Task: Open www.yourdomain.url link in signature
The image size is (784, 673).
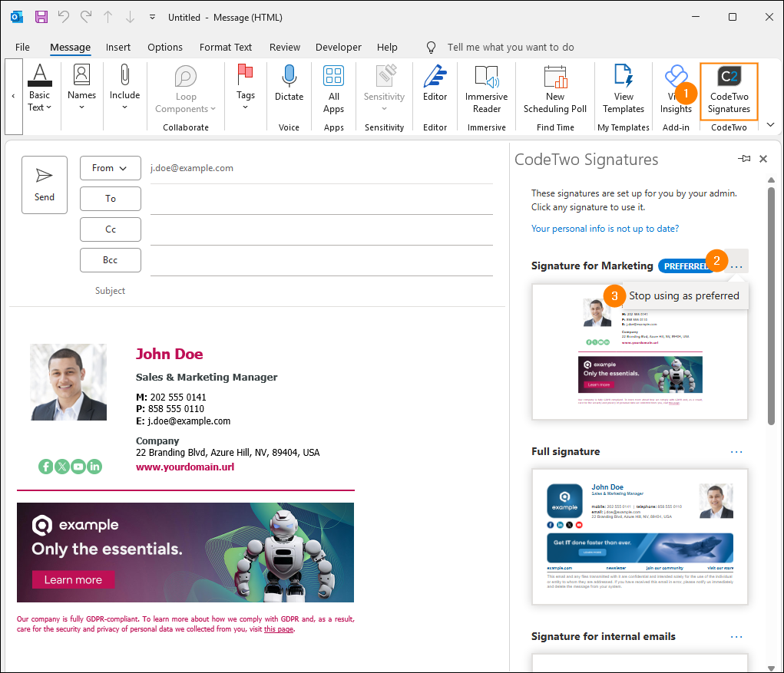Action: click(185, 467)
